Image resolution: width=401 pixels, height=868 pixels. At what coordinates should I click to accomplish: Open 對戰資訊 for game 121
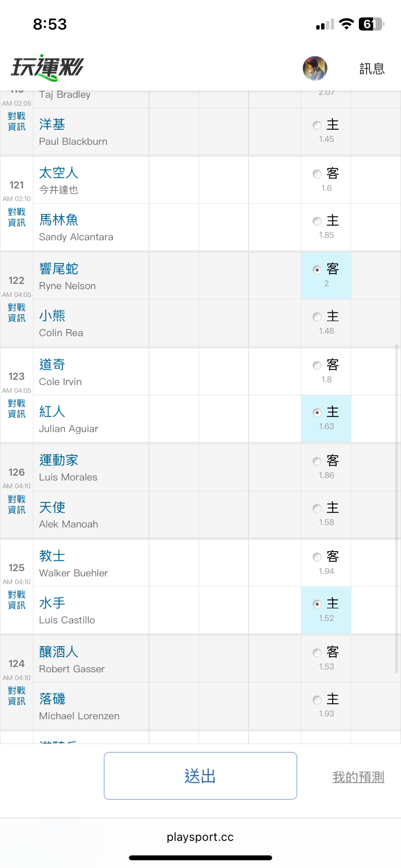pos(16,217)
